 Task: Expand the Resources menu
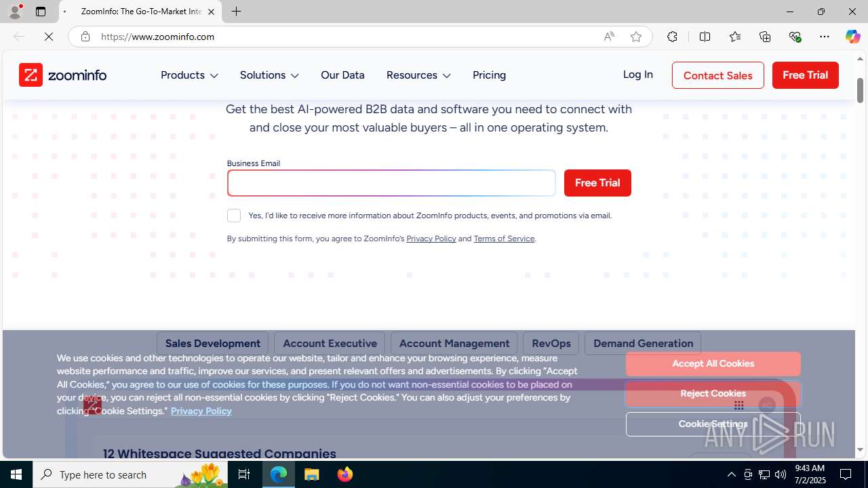tap(418, 75)
